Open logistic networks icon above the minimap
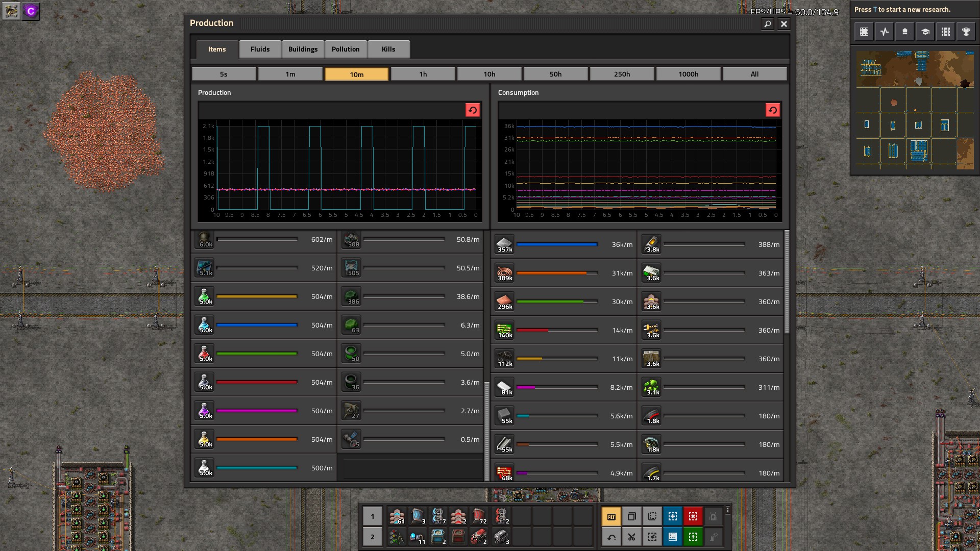 coord(905,32)
